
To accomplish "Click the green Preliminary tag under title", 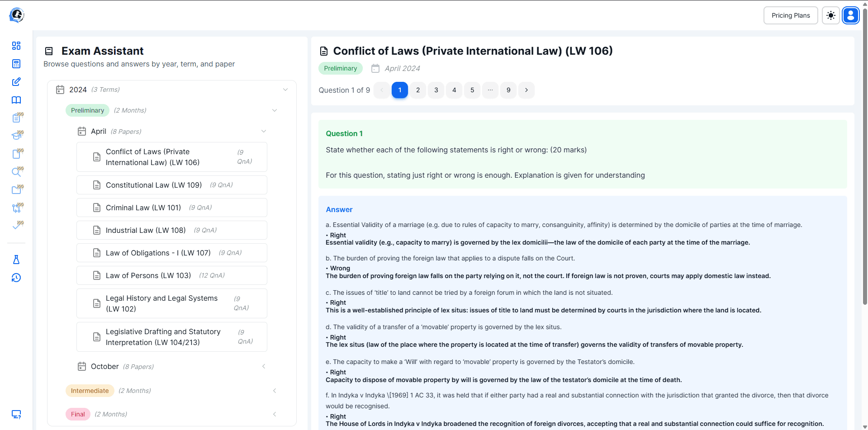I will coord(341,68).
